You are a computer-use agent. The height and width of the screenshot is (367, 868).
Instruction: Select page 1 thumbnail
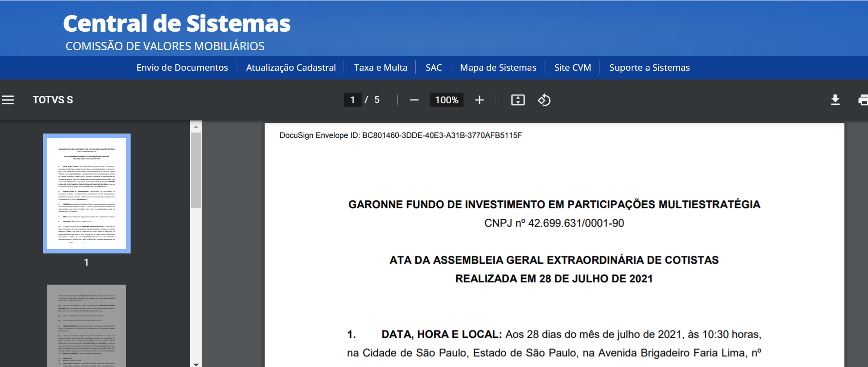[87, 193]
